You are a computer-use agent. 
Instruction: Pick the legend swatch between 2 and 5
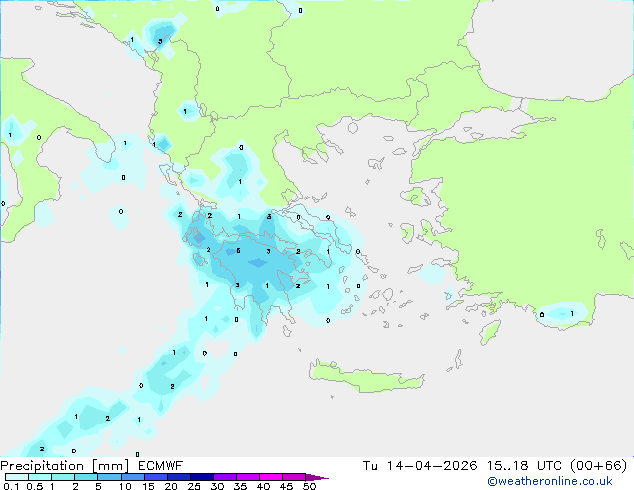[86, 477]
